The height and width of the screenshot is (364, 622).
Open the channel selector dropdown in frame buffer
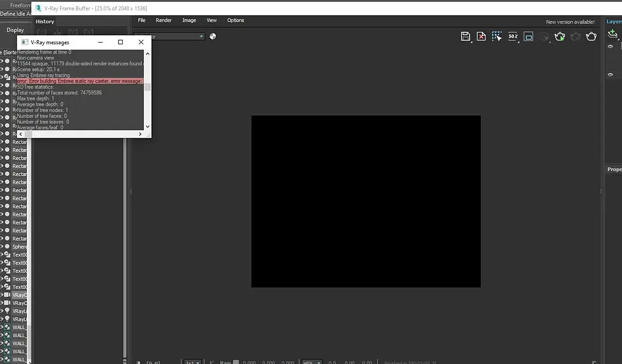click(x=169, y=36)
